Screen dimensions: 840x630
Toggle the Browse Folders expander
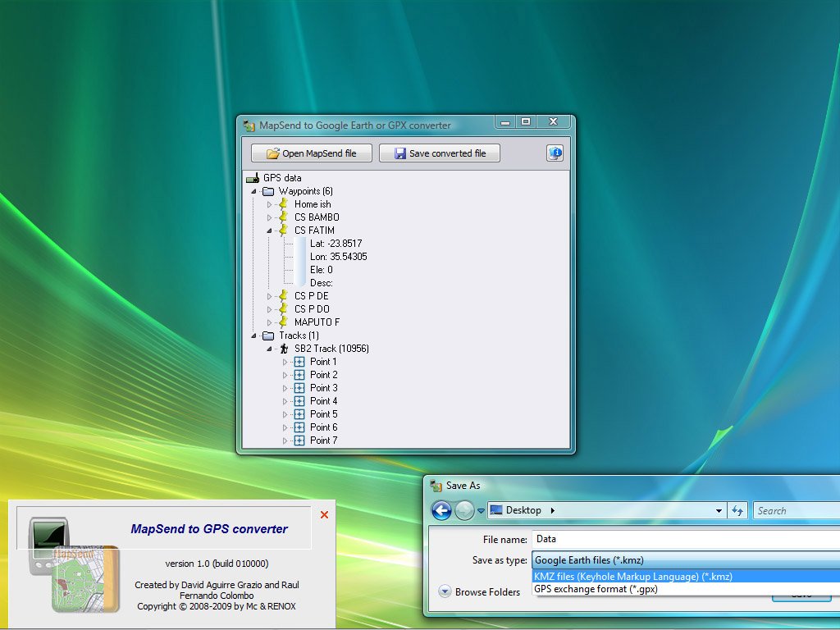tap(445, 591)
